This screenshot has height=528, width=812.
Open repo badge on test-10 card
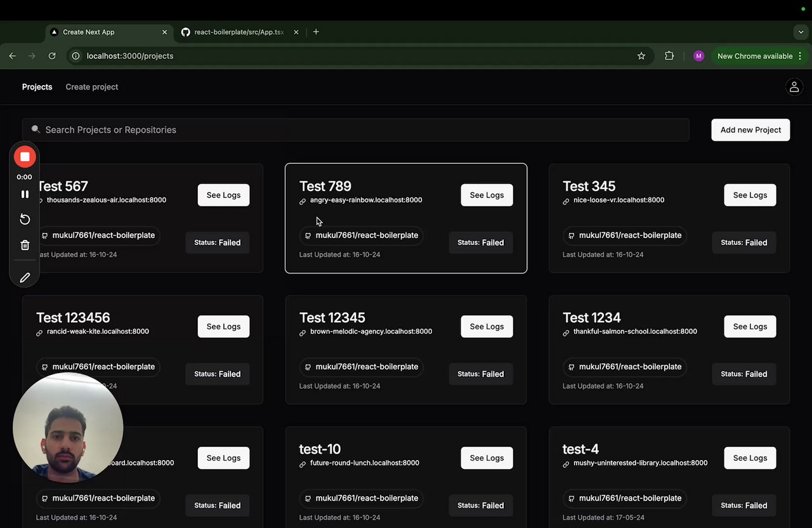click(361, 498)
